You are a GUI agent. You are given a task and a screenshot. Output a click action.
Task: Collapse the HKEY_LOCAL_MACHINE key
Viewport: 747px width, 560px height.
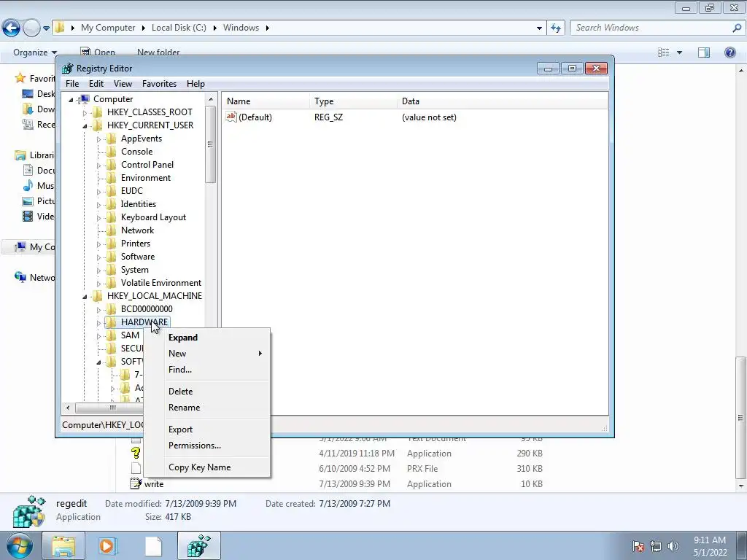(85, 297)
